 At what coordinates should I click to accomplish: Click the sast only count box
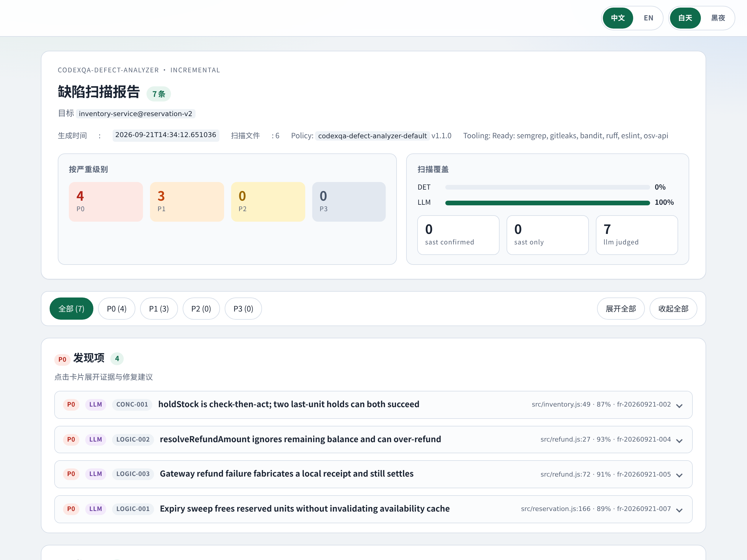click(x=547, y=235)
